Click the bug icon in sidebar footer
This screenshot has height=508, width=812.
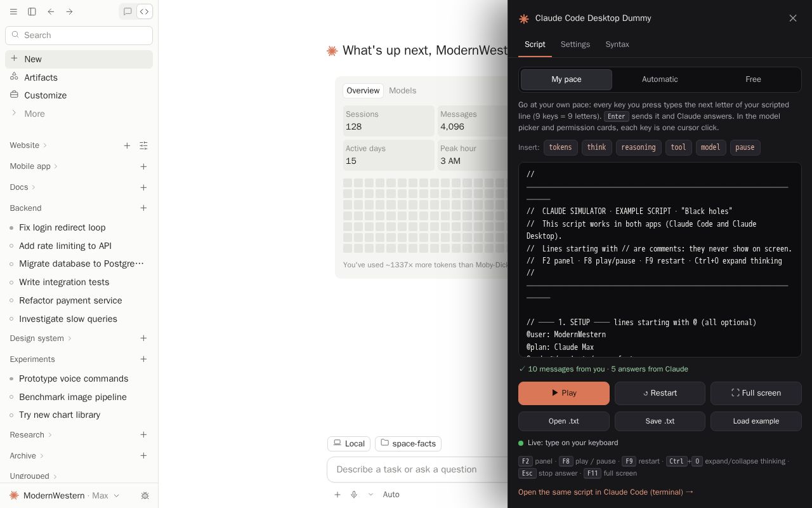point(145,495)
